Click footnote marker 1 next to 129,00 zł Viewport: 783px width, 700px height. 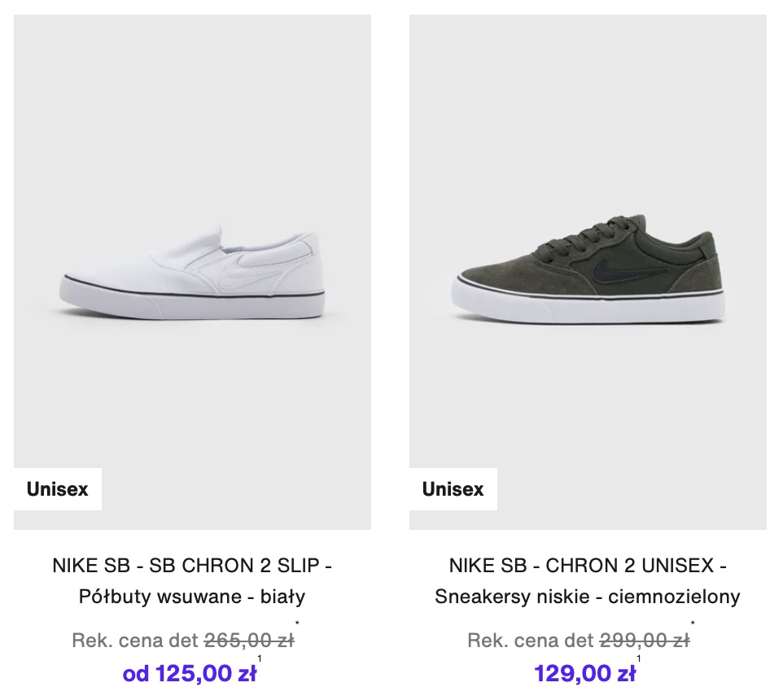(639, 659)
